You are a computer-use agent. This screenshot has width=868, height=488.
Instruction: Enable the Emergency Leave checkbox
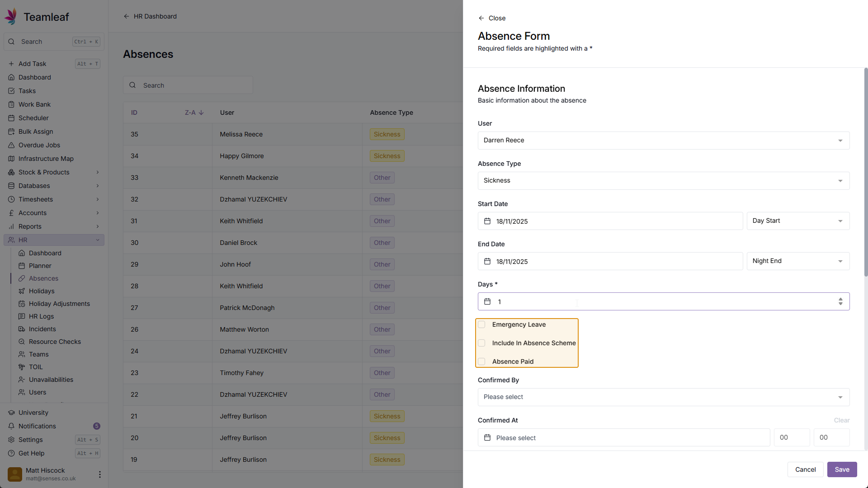pyautogui.click(x=481, y=324)
